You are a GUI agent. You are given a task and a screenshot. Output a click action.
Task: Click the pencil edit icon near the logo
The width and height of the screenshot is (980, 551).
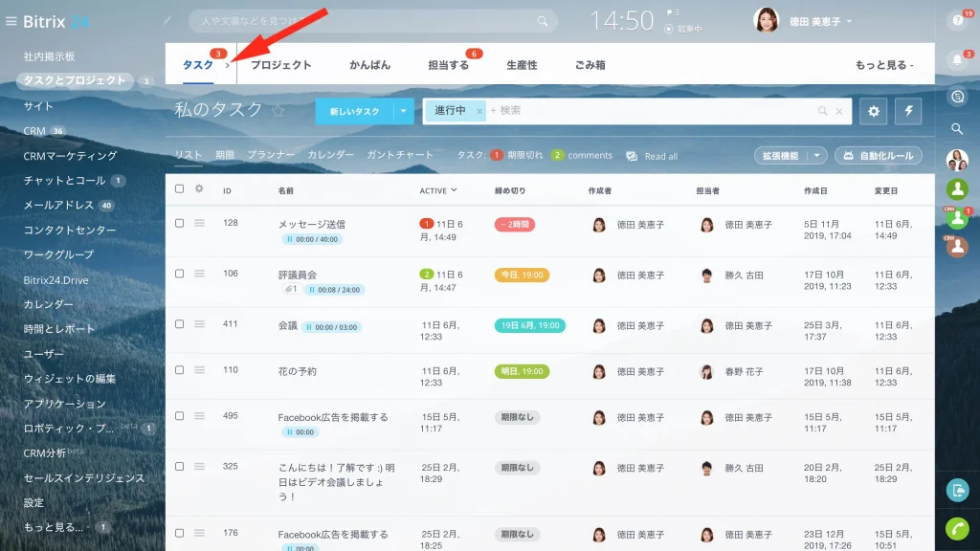(x=167, y=21)
